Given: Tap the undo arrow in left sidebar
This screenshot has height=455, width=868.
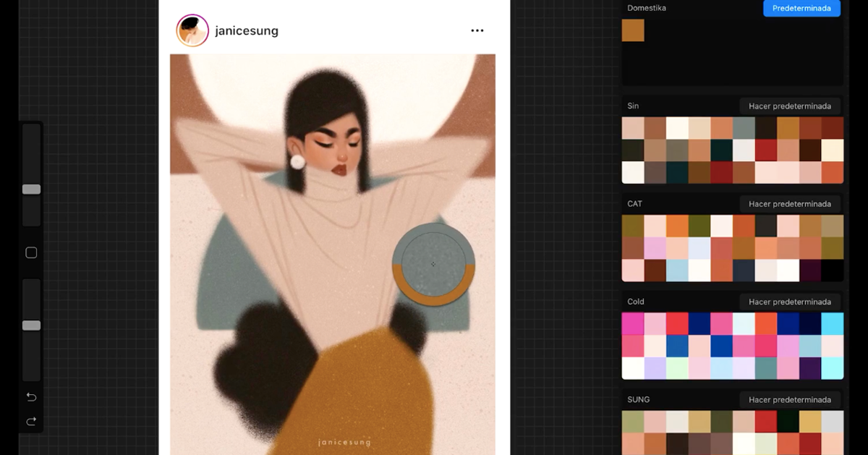Looking at the screenshot, I should (31, 396).
